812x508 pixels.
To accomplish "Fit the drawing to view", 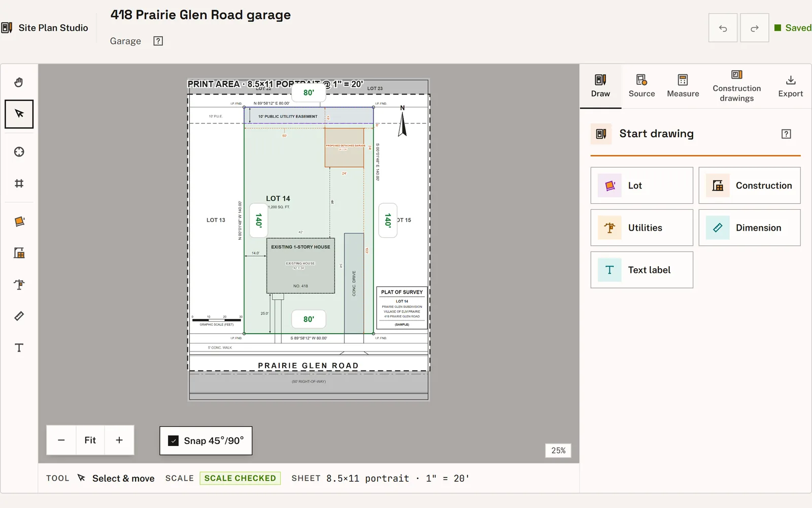I will 90,440.
